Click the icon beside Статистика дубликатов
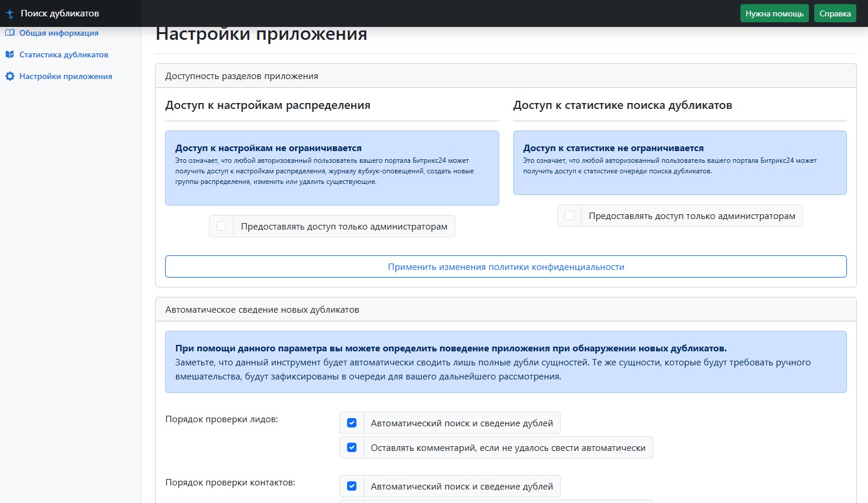This screenshot has width=868, height=503. 9,54
